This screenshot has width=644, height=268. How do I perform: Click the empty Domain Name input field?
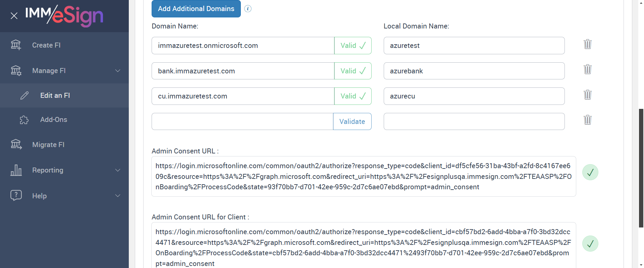[x=242, y=122]
